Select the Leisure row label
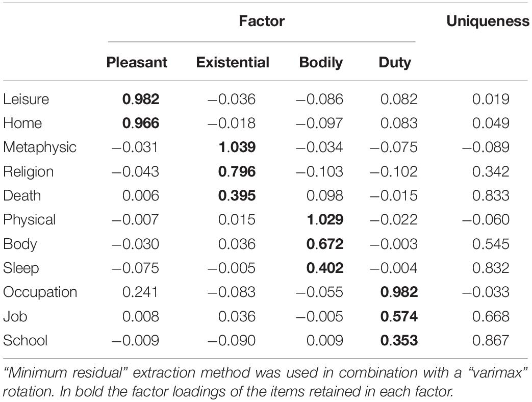The width and height of the screenshot is (532, 402). point(26,99)
